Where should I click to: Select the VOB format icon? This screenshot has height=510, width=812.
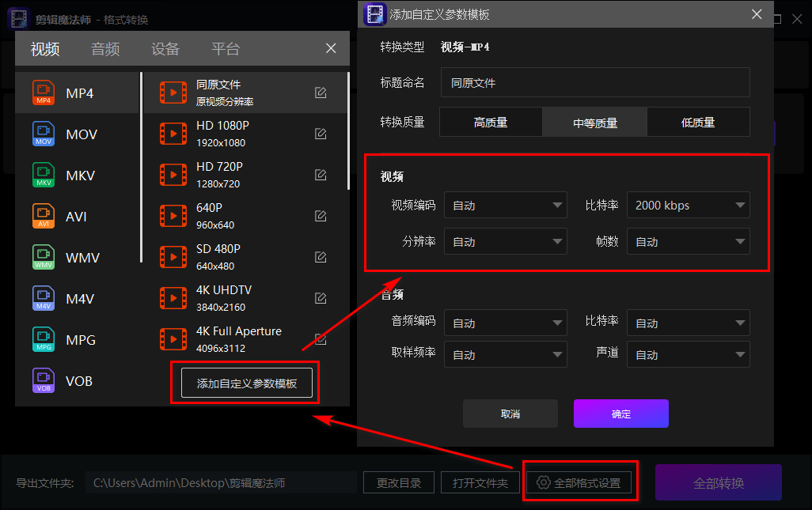(44, 380)
